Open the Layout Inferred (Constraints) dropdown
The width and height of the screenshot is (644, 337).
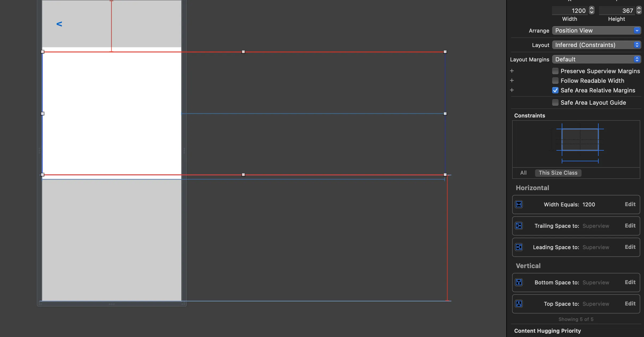596,45
